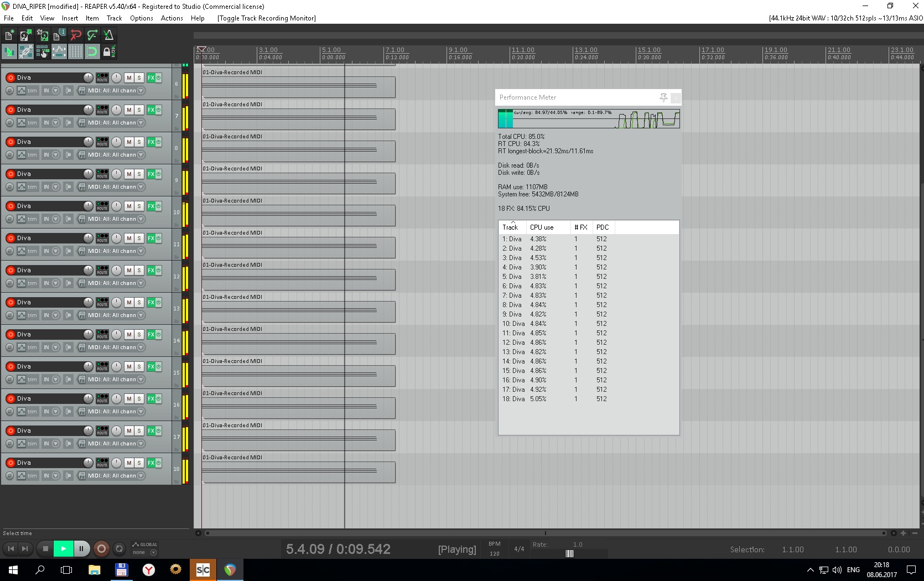The height and width of the screenshot is (581, 924).
Task: Sort Performance Meter by CPU use column
Action: tap(548, 227)
